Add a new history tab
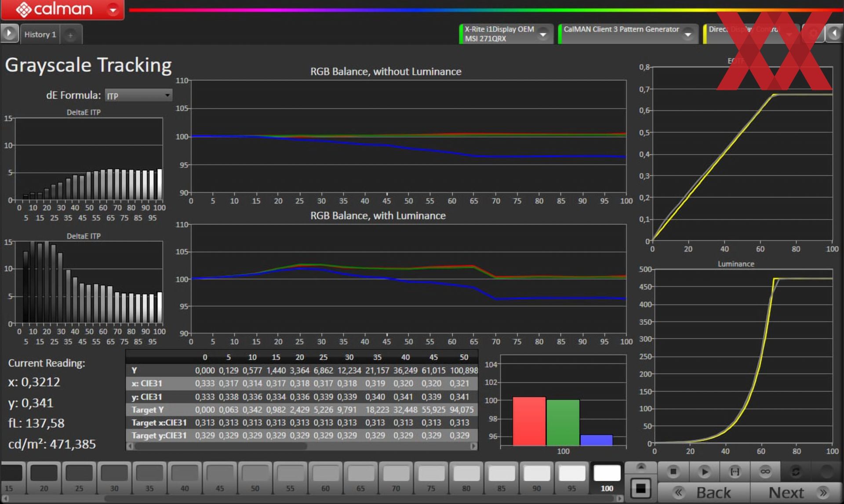Viewport: 844px width, 504px height. pyautogui.click(x=70, y=35)
